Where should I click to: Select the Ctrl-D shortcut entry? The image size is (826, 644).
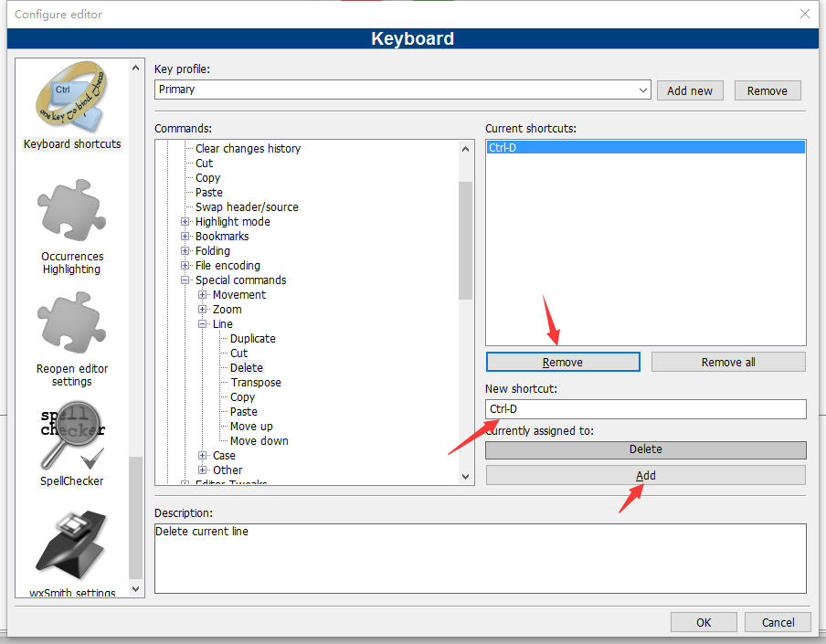[548, 146]
